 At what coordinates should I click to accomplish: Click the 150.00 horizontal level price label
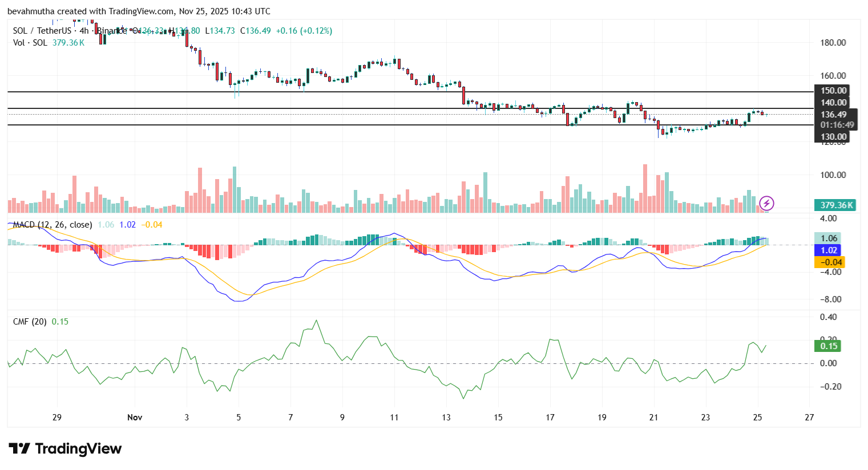(833, 90)
